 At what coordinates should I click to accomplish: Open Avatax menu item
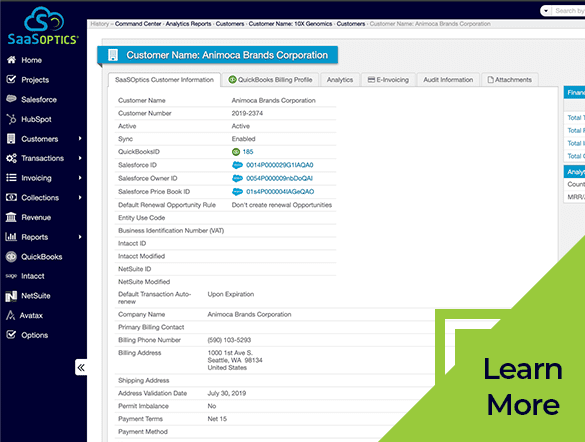tap(31, 316)
